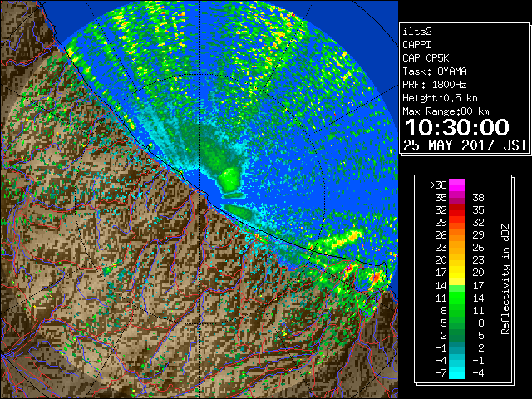The image size is (532, 399).
Task: Click the 'CAPPI' product label
Action: pos(416,45)
